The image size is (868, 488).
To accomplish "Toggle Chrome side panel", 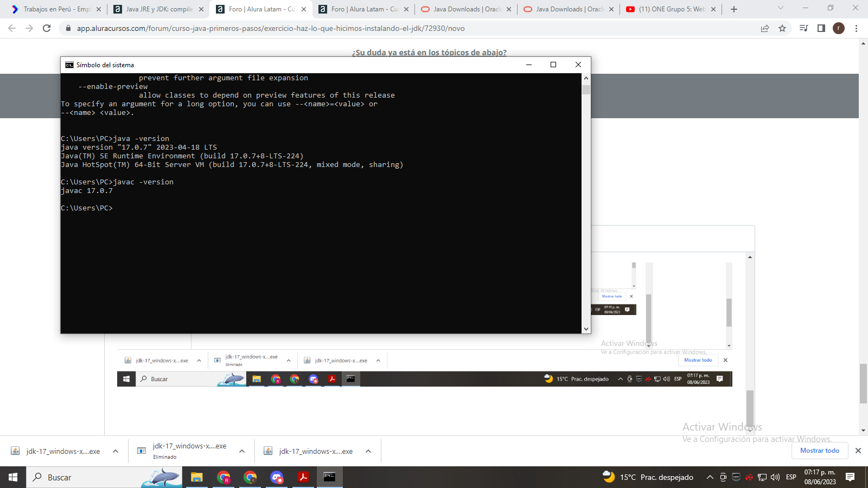I will coord(821,28).
